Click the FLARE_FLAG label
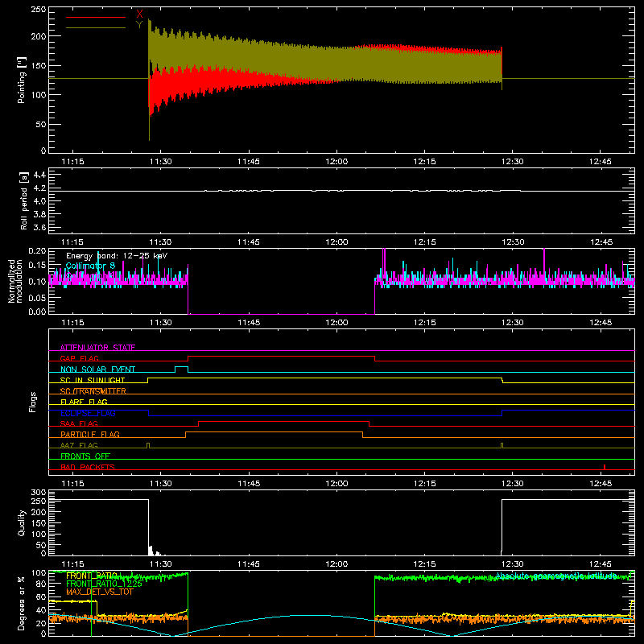The image size is (644, 644). (84, 402)
